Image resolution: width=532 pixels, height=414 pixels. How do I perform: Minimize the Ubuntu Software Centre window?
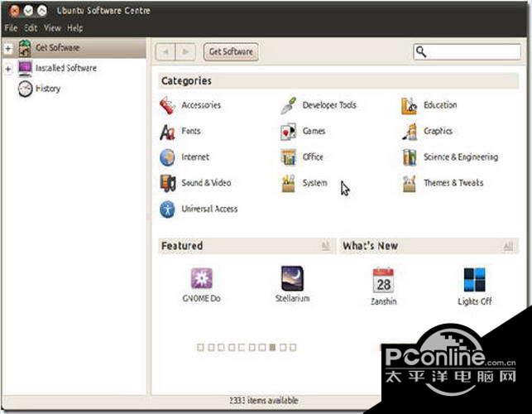(x=28, y=11)
